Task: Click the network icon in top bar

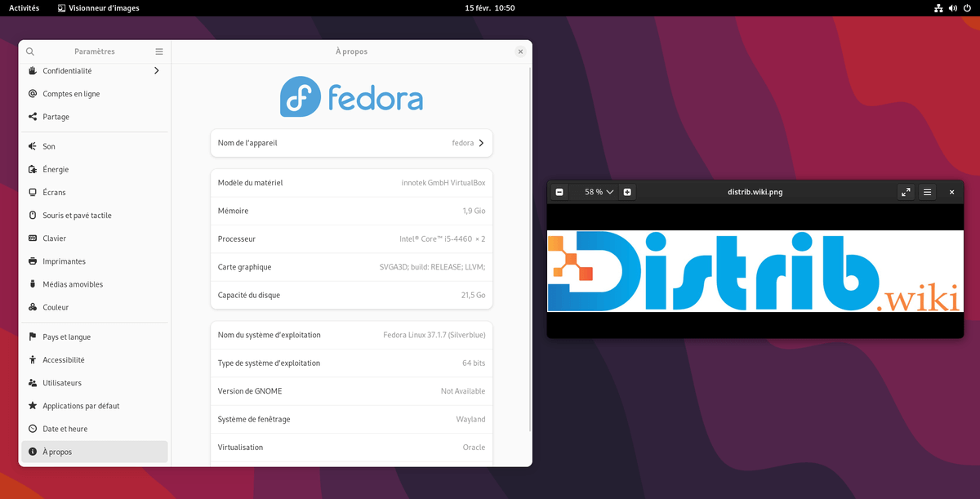Action: click(938, 8)
